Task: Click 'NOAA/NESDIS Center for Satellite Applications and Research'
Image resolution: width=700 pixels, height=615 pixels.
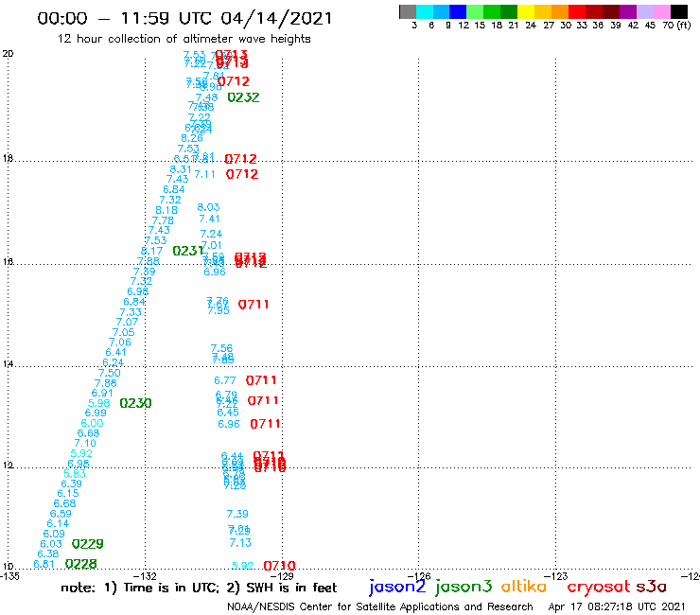Action: [x=380, y=606]
